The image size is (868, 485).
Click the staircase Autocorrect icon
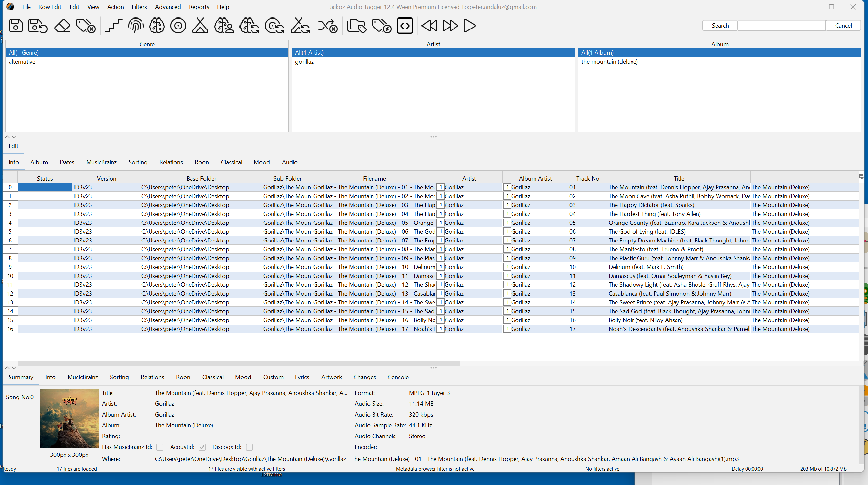tap(113, 26)
